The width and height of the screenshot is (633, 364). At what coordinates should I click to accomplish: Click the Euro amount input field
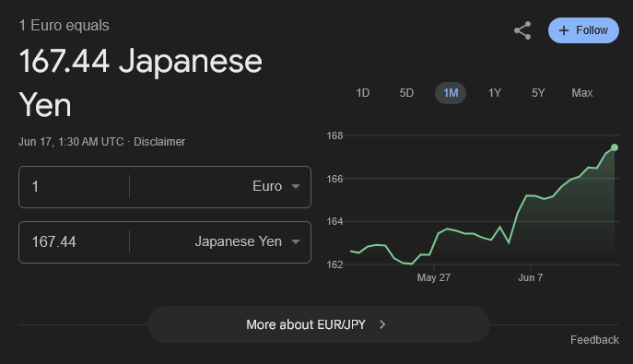coord(75,186)
